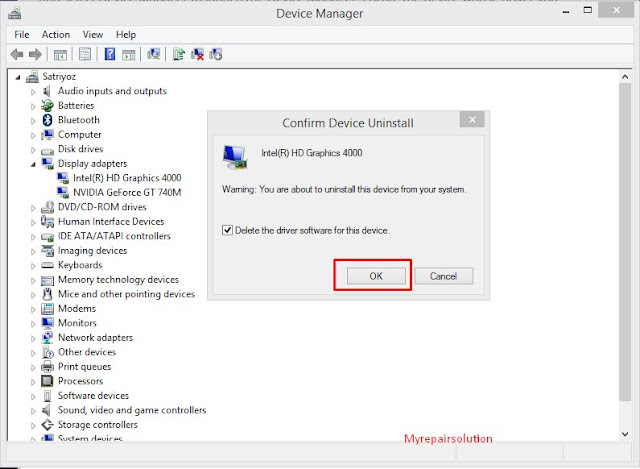Viewport: 640px width, 469px height.
Task: Select Intel(R) HD Graphics 4000 tree item
Action: click(127, 178)
